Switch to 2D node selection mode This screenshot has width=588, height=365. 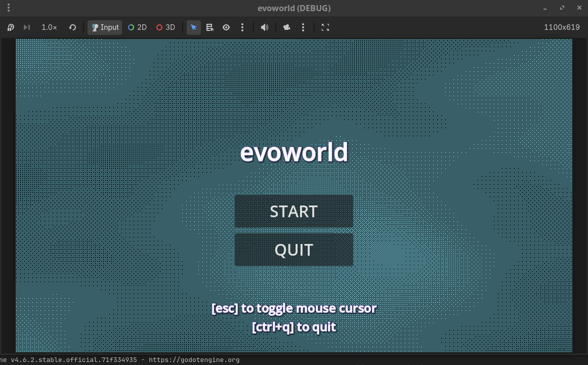click(137, 27)
